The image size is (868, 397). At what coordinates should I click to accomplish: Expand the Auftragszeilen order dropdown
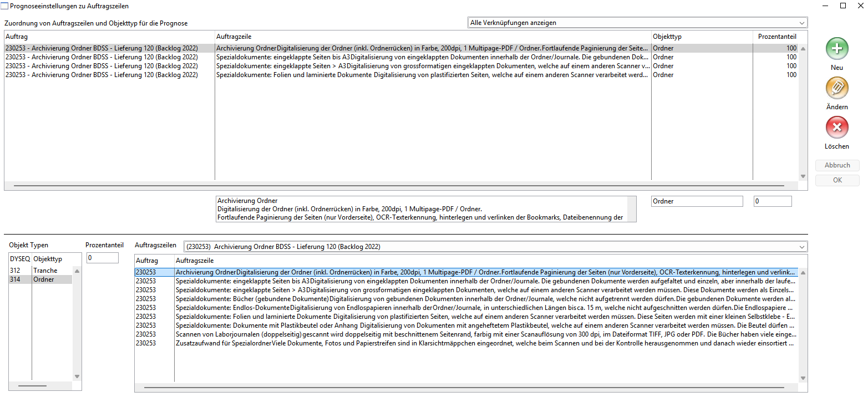coord(495,246)
